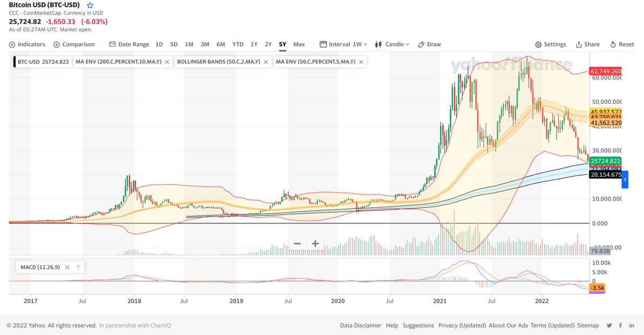Open the Date Range picker

click(129, 45)
